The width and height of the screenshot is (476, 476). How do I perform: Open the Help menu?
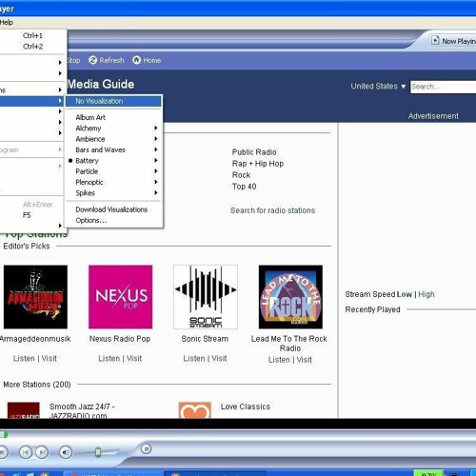coord(7,22)
